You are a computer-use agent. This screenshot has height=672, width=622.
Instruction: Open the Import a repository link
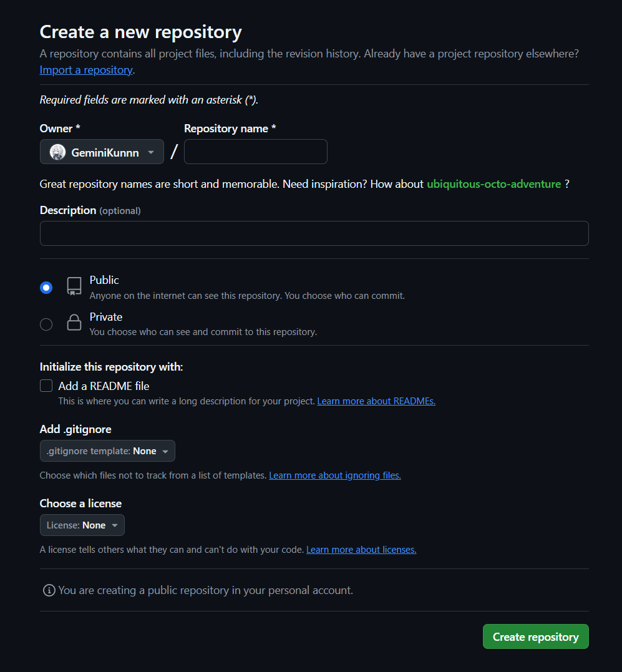pyautogui.click(x=86, y=70)
